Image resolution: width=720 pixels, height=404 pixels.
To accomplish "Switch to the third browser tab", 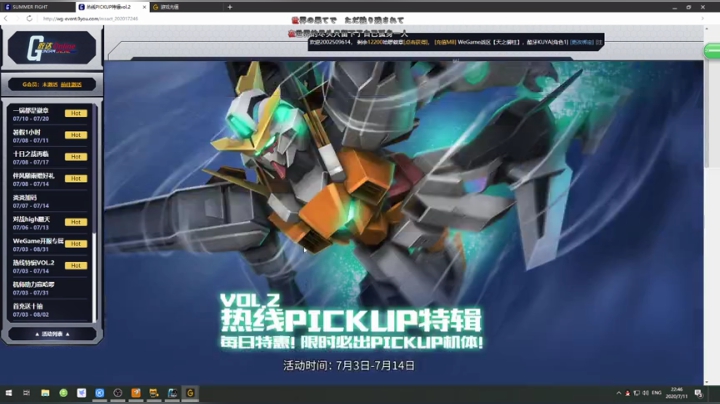I will 186,7.
